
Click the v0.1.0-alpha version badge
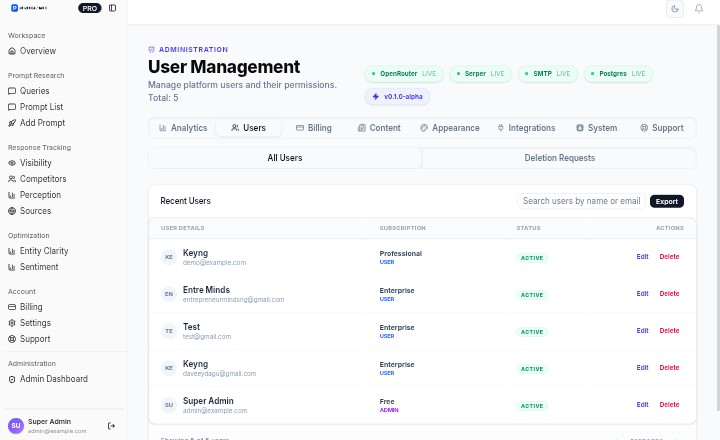(x=397, y=97)
